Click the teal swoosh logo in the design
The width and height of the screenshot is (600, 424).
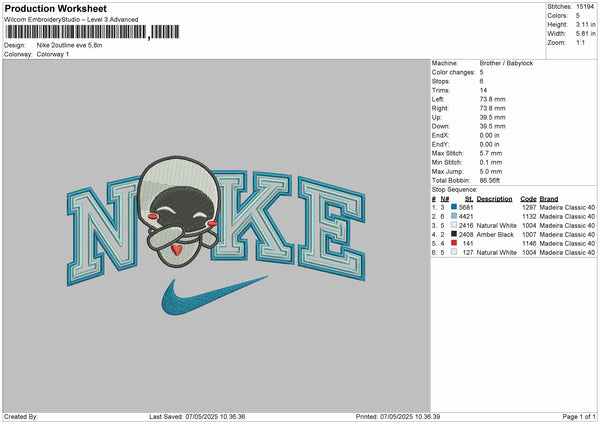[x=214, y=295]
